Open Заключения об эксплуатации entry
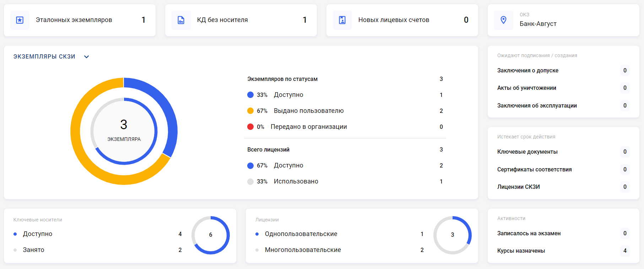The height and width of the screenshot is (269, 644). pyautogui.click(x=537, y=106)
